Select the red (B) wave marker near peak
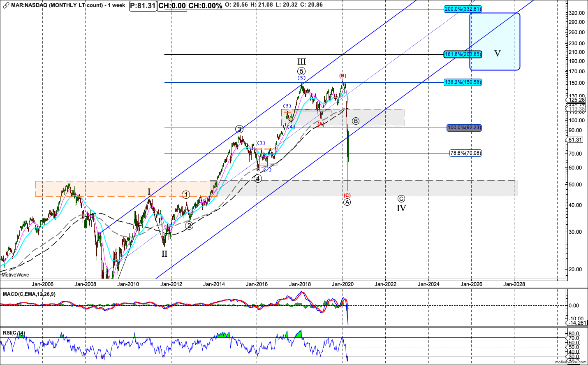This screenshot has width=588, height=365. (x=343, y=76)
